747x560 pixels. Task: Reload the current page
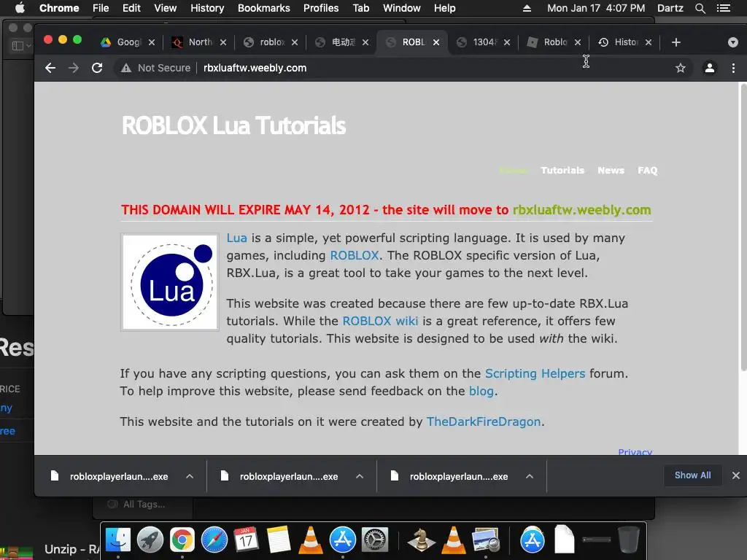pos(97,68)
